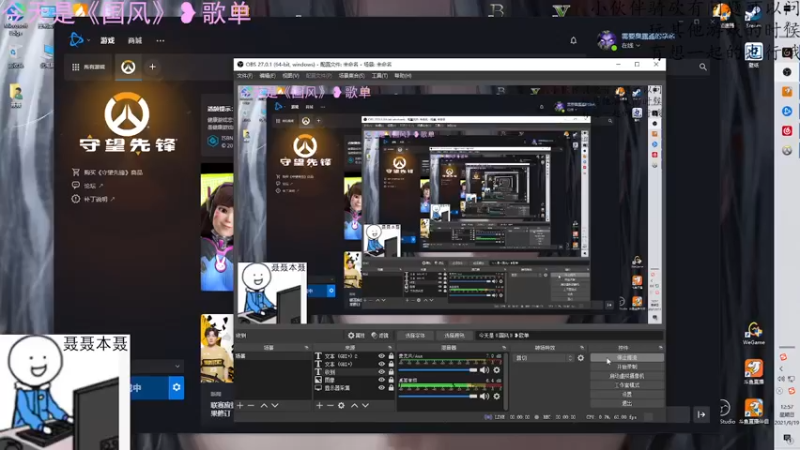Mute the Desktop Audio speaker icon
The image size is (800, 450).
[x=484, y=396]
